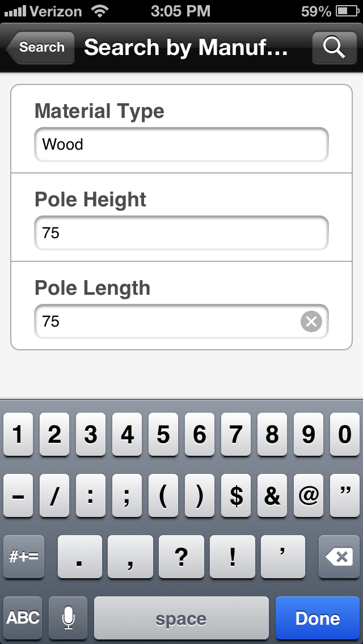
Task: Tap inside the Pole Length text box
Action: (181, 321)
